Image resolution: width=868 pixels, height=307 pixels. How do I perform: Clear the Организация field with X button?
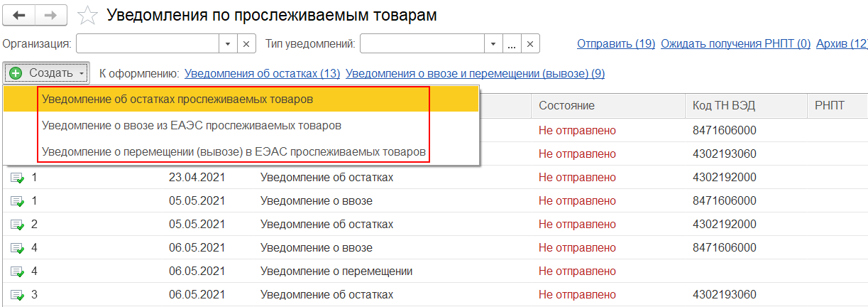(246, 44)
